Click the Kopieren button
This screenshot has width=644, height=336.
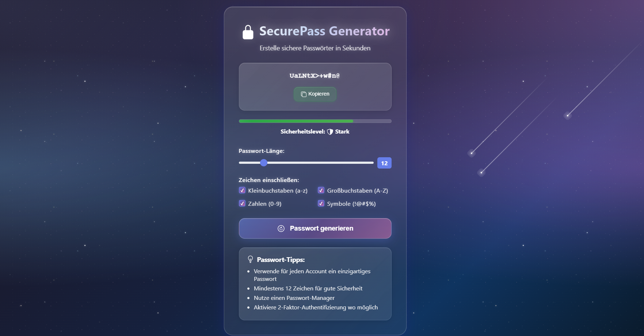[x=315, y=94]
